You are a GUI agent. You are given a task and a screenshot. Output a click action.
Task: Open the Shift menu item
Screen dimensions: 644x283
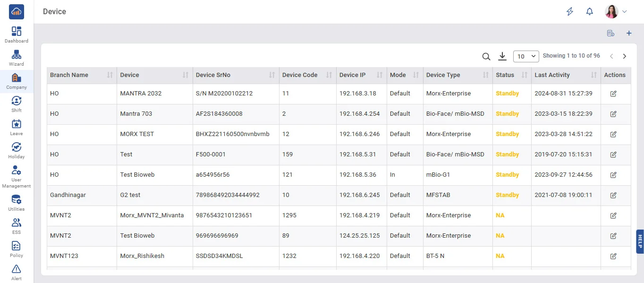(x=17, y=104)
